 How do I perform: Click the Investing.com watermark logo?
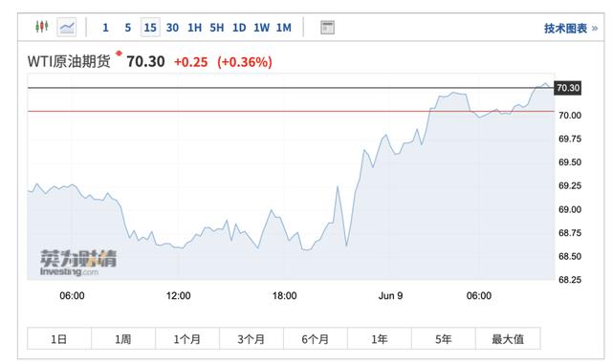[78, 263]
